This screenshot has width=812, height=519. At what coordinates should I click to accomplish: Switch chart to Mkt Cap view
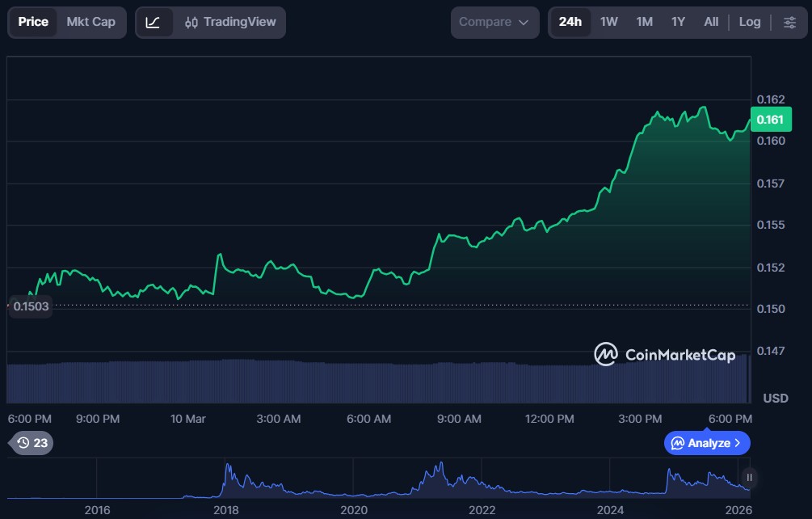pyautogui.click(x=90, y=22)
